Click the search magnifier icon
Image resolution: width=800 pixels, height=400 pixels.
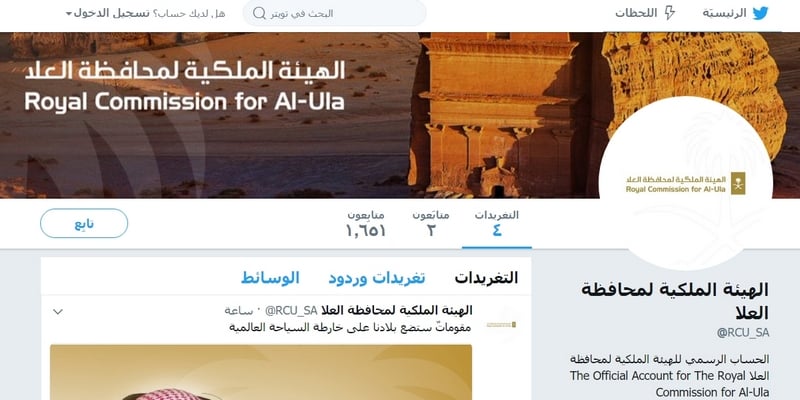pyautogui.click(x=259, y=13)
